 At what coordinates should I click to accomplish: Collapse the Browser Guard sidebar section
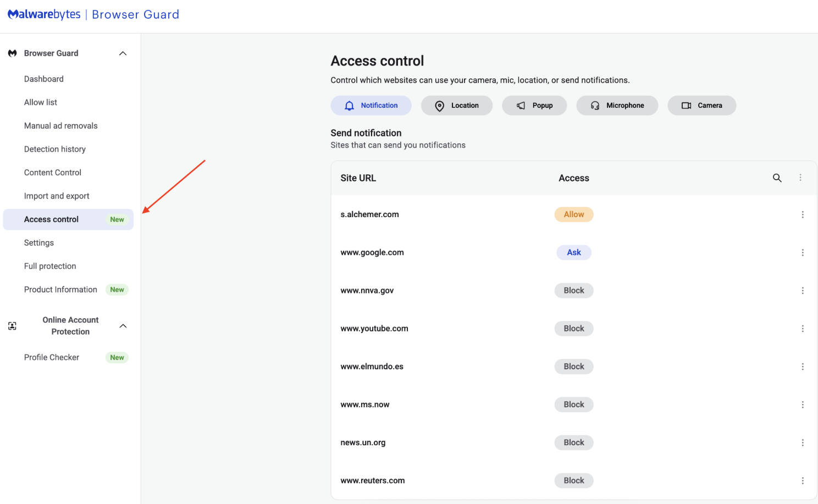(x=123, y=53)
